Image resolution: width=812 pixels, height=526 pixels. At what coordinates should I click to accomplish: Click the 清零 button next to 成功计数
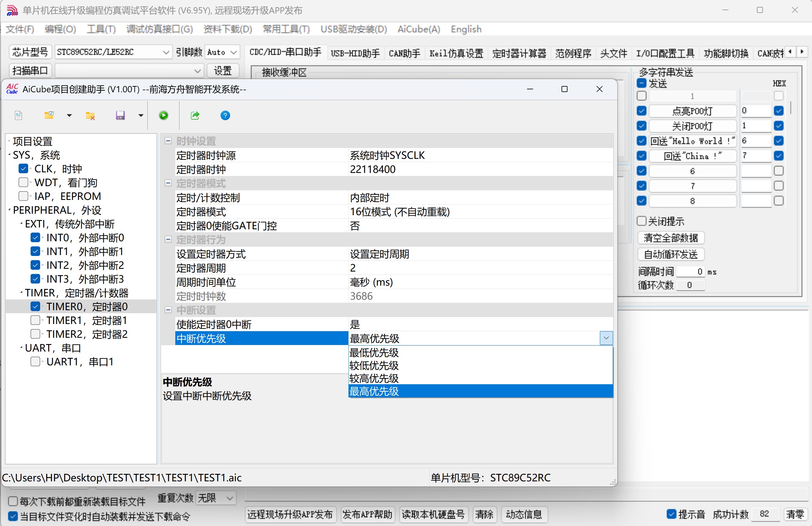tap(795, 514)
